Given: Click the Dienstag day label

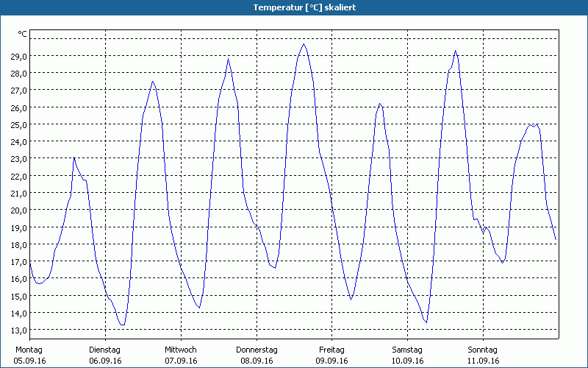Looking at the screenshot, I should point(104,350).
